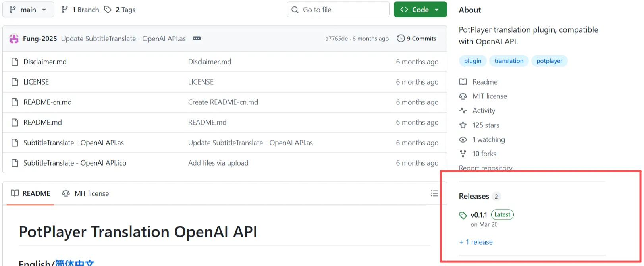Screen dimensions: 644x266
Task: Click the fork icon beside 10 forks
Action: tap(463, 154)
